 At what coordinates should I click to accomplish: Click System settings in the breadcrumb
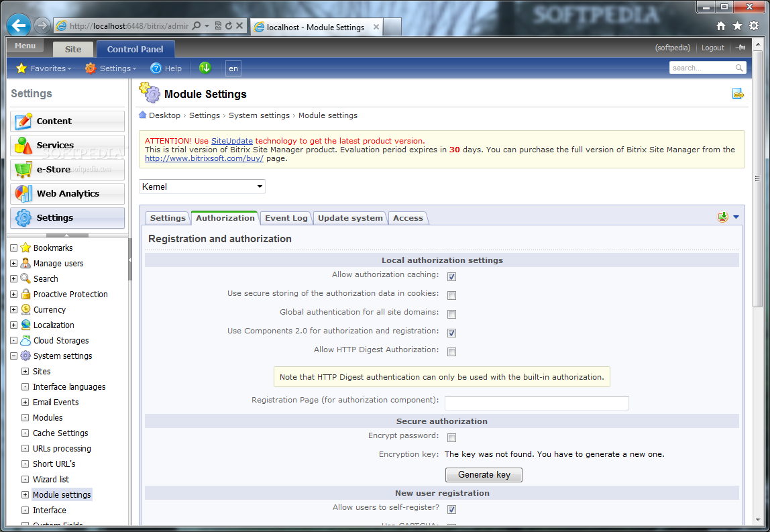click(259, 115)
